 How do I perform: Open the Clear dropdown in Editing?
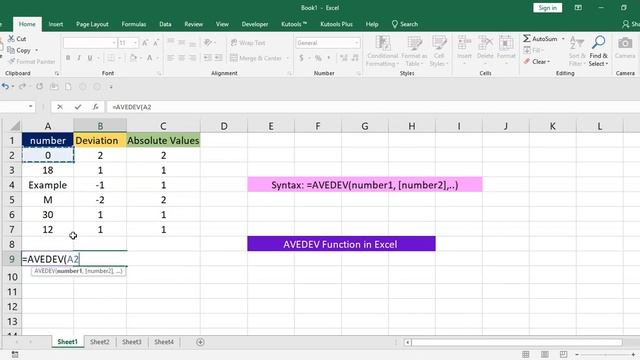click(x=537, y=62)
